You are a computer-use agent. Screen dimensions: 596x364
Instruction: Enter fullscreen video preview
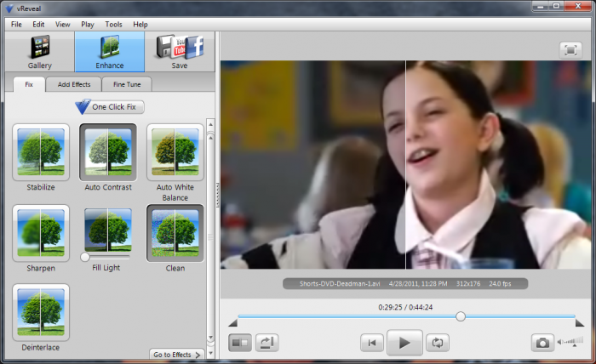pyautogui.click(x=570, y=50)
